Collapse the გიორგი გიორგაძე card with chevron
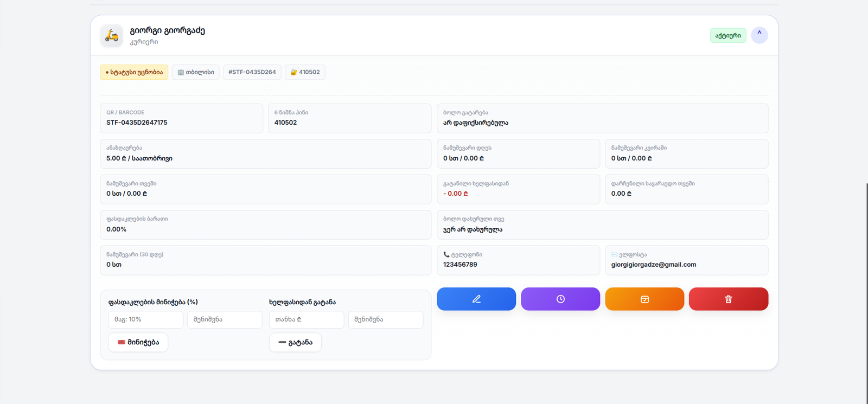 759,35
